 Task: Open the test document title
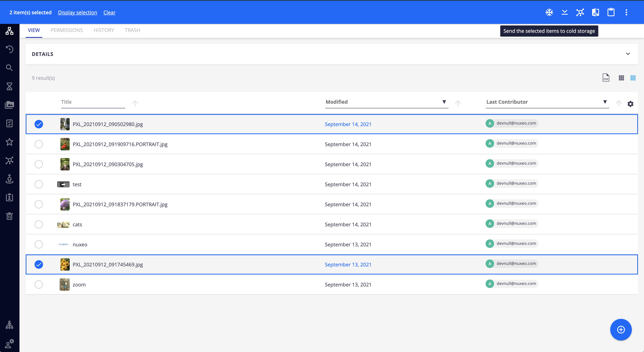pos(77,184)
